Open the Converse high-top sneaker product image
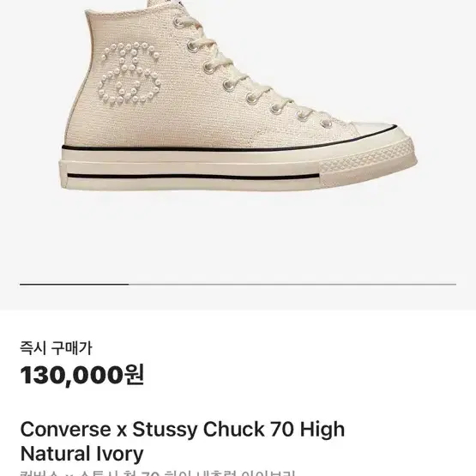 tap(238, 95)
